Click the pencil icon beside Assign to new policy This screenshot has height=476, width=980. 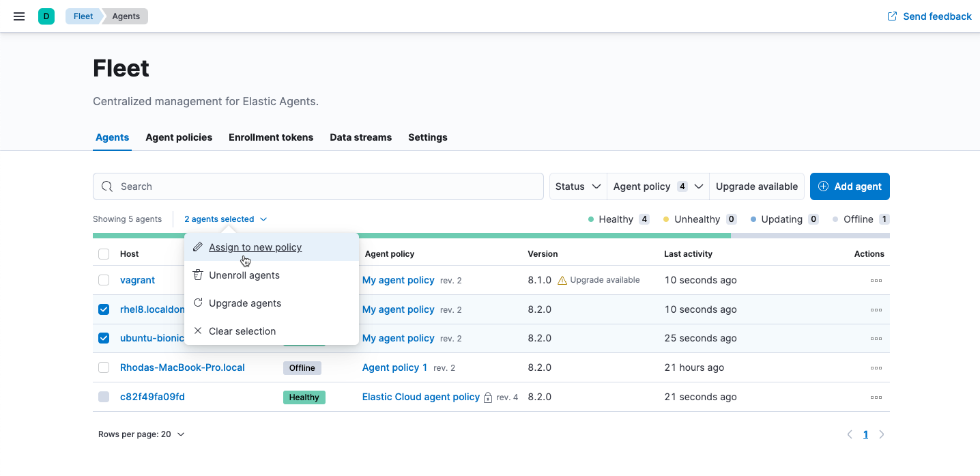197,247
